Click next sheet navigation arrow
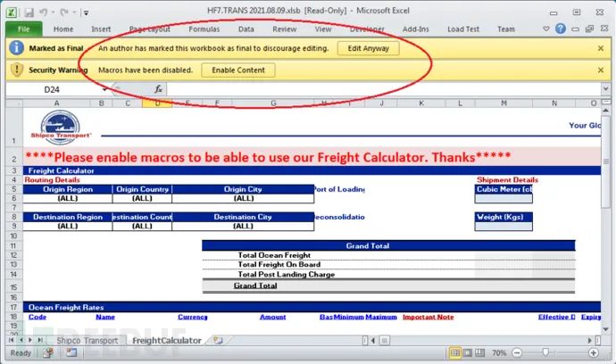The width and height of the screenshot is (616, 364). [x=30, y=340]
